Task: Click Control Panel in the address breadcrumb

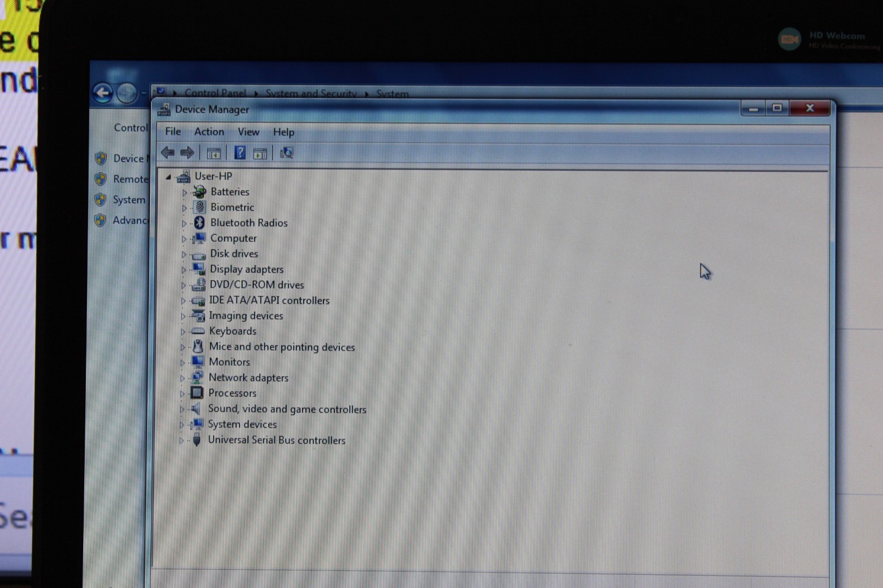Action: click(215, 93)
